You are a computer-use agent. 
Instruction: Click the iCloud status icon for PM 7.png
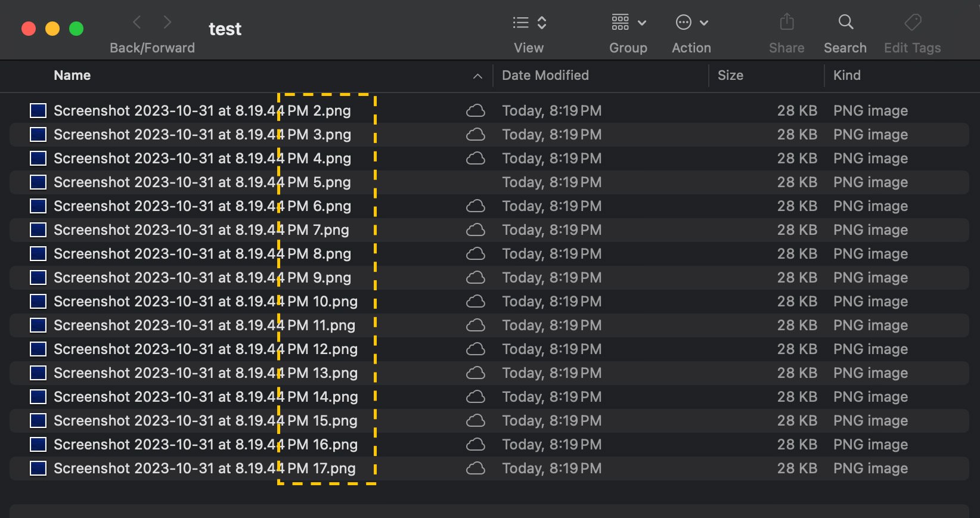[x=475, y=230]
